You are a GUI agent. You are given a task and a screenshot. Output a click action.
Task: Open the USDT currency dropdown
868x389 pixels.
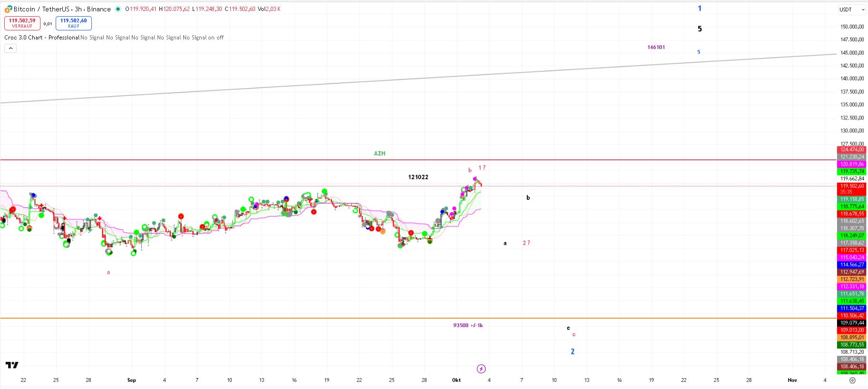[851, 10]
